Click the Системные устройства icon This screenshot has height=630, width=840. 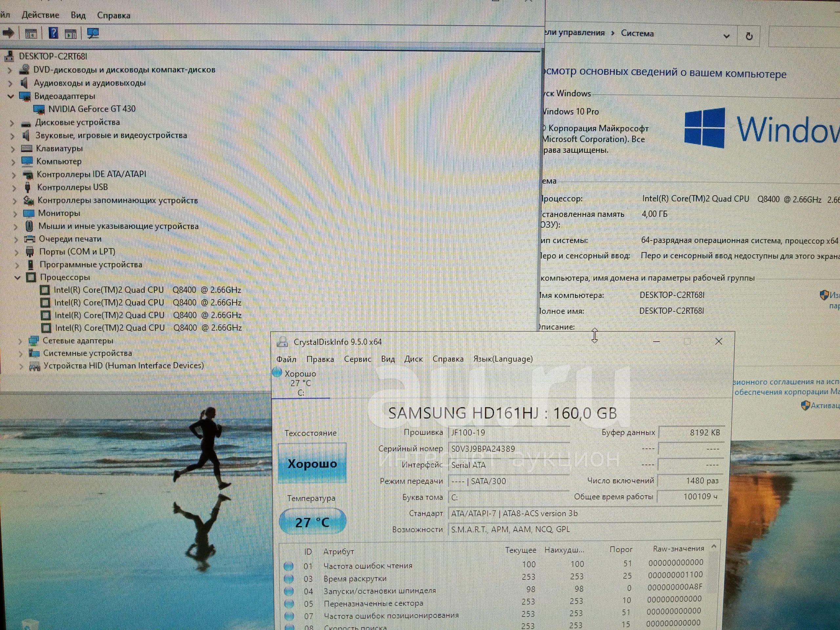pyautogui.click(x=34, y=353)
